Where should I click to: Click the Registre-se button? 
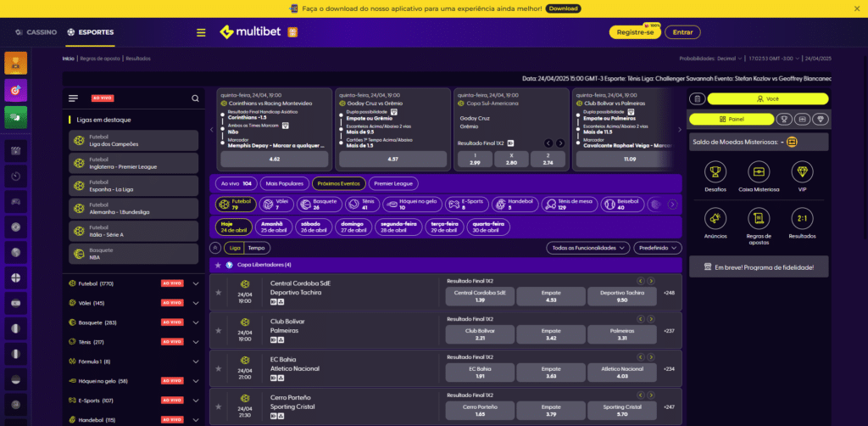634,33
